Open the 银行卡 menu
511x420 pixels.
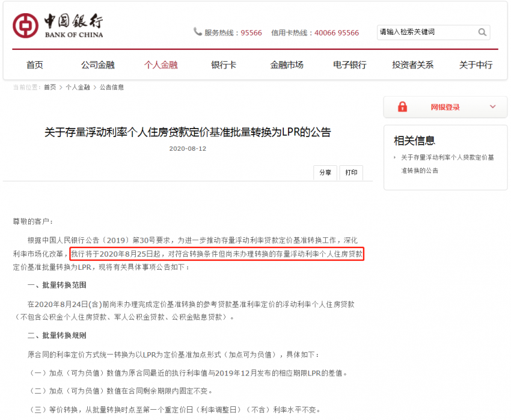pyautogui.click(x=224, y=64)
